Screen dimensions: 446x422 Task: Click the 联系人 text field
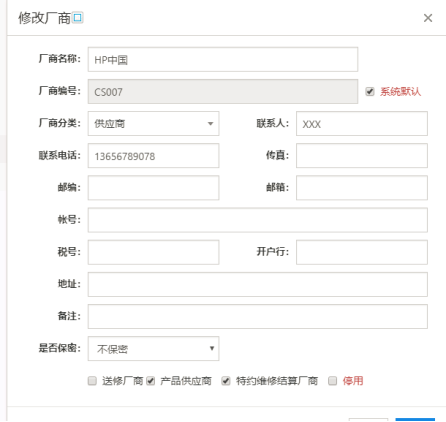[362, 124]
